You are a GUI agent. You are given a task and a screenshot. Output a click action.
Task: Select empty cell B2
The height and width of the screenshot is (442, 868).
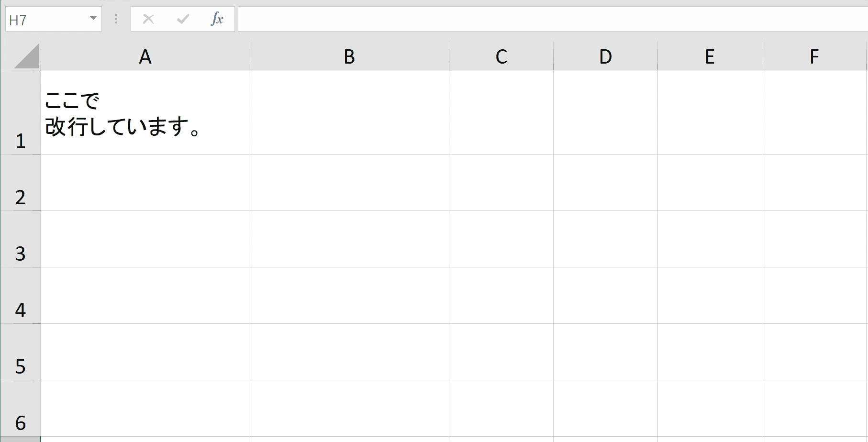point(349,183)
